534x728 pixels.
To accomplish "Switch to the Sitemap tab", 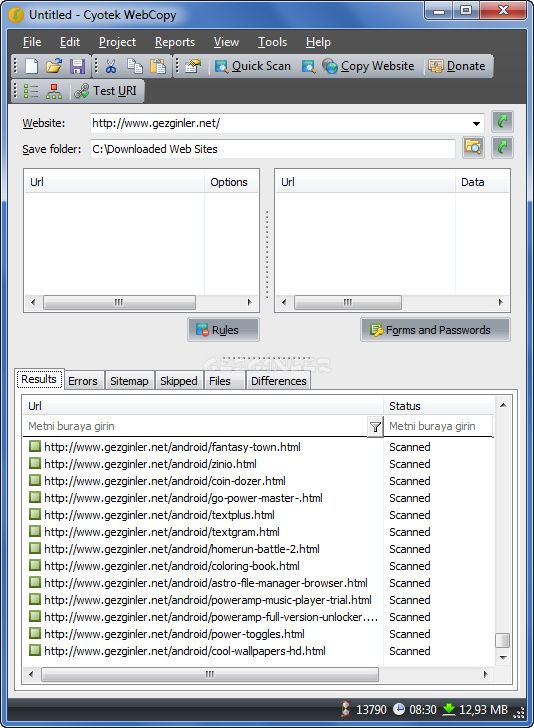I will 129,381.
